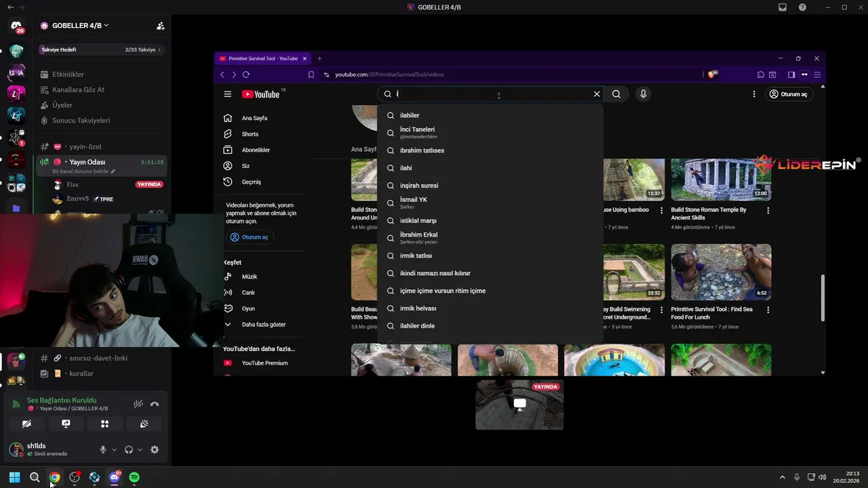The width and height of the screenshot is (868, 488).
Task: Toggle camera in Discord voice panel
Action: [26, 424]
